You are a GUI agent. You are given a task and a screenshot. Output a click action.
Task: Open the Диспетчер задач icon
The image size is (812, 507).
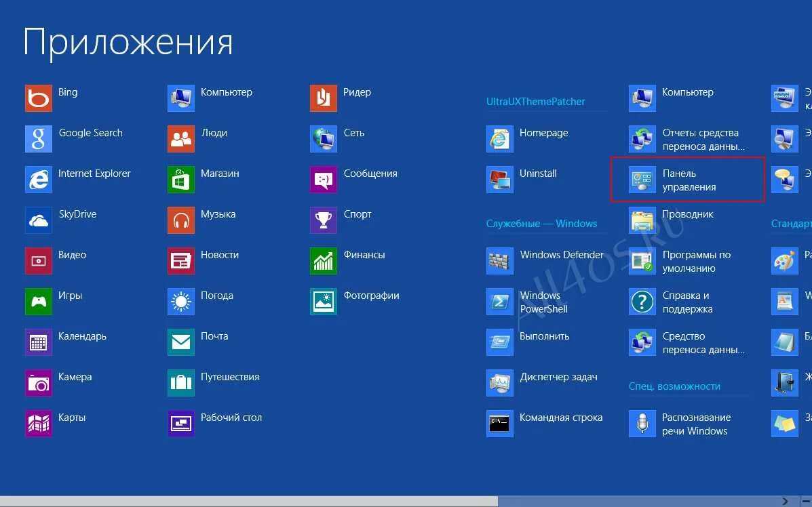point(500,383)
